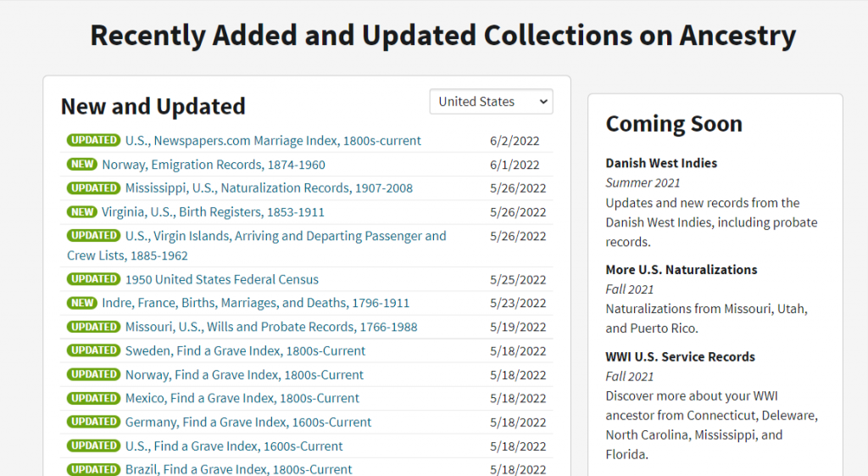868x476 pixels.
Task: Click the 5/19/2022 date for Missouri Wills
Action: click(518, 327)
